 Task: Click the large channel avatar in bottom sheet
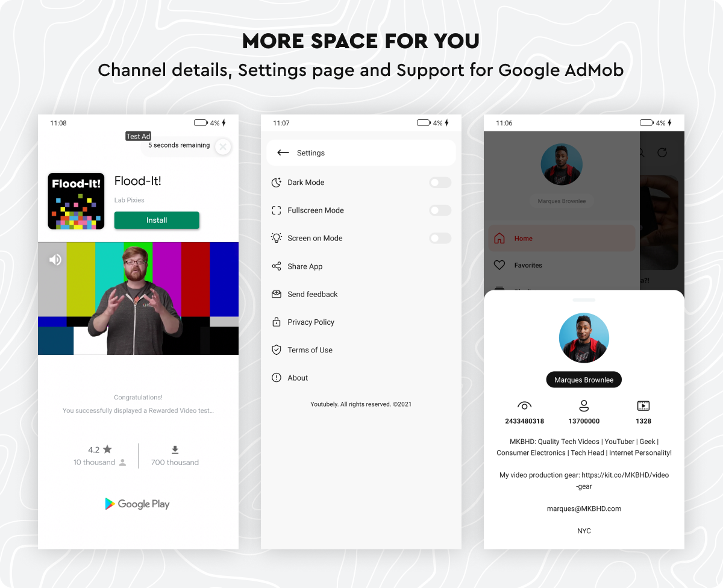tap(584, 338)
